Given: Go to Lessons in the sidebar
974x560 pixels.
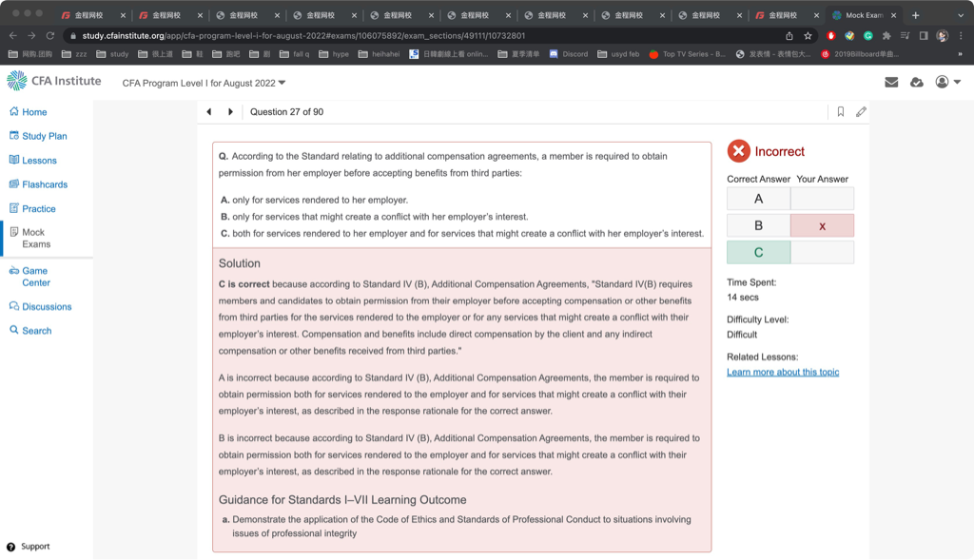Looking at the screenshot, I should [x=33, y=160].
